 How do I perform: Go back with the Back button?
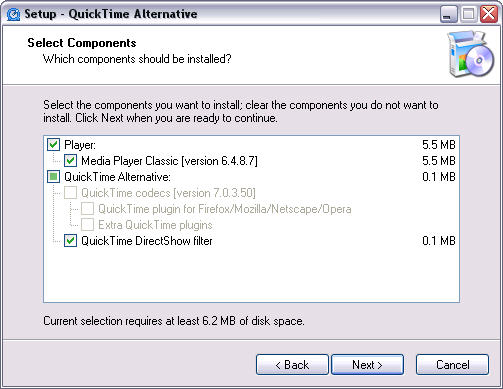(292, 365)
